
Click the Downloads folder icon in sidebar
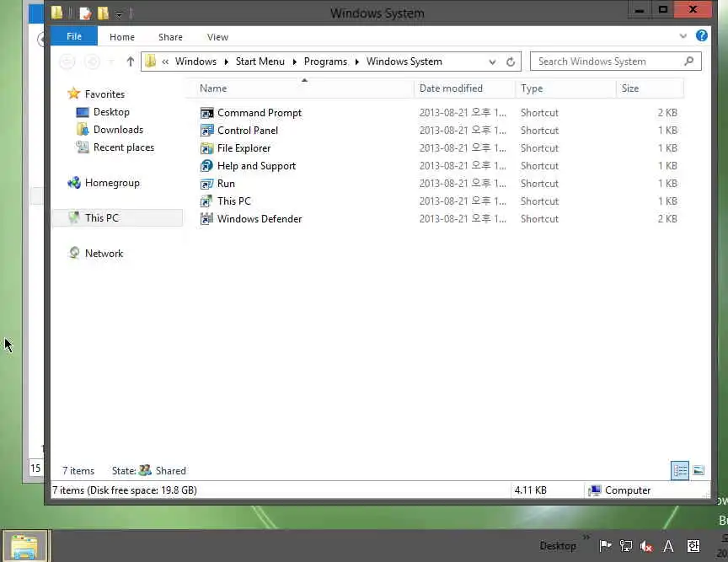(83, 130)
